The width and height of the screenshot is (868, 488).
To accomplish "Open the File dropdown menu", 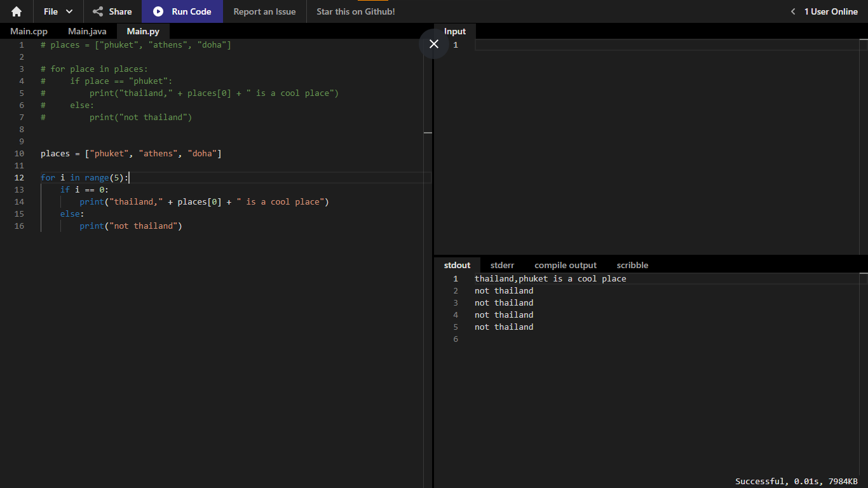I will tap(58, 11).
